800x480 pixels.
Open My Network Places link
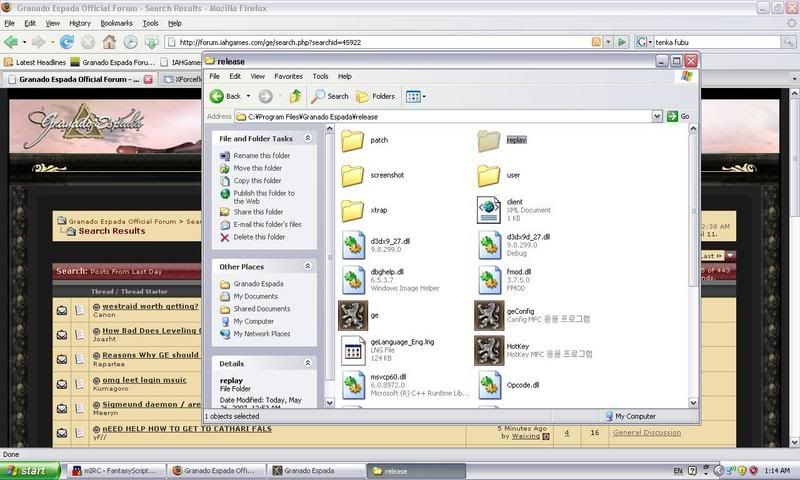coord(262,334)
